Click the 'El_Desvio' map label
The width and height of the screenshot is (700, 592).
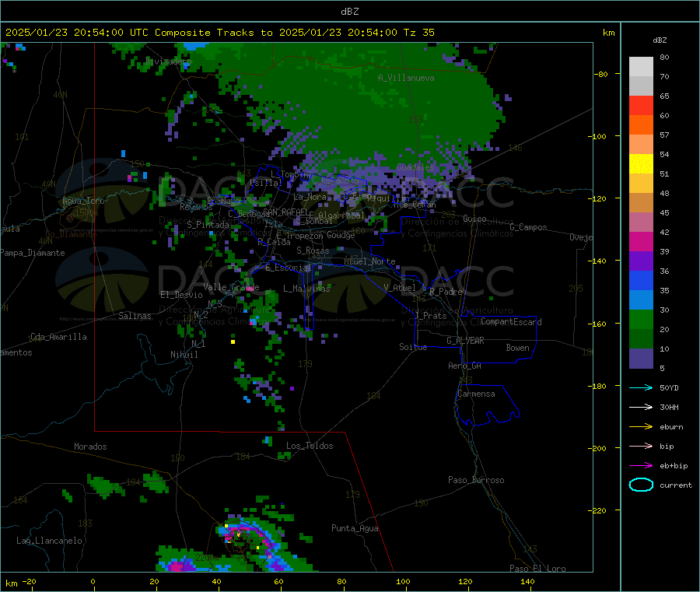181,295
